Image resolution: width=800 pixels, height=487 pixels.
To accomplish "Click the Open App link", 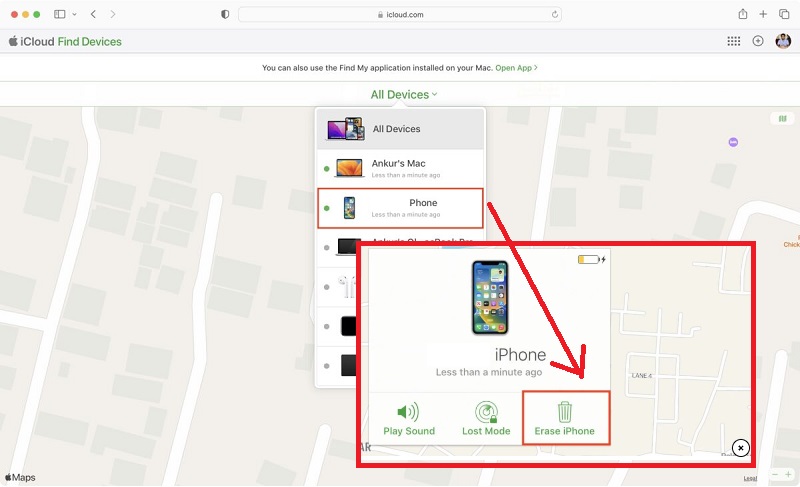I will pos(516,68).
